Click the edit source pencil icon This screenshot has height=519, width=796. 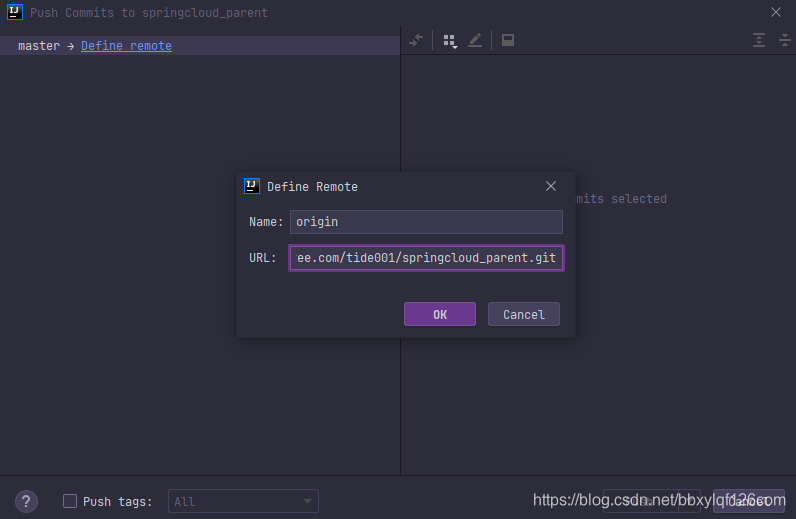(x=475, y=40)
